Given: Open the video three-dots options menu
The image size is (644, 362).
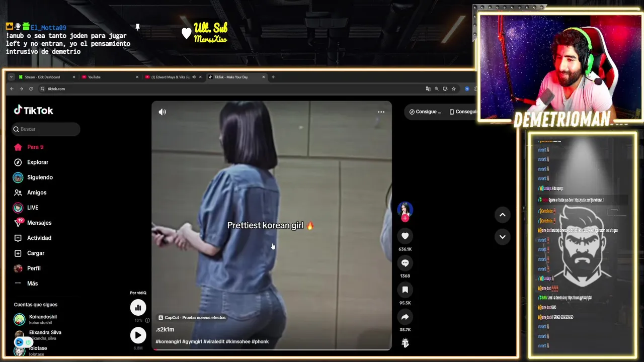Looking at the screenshot, I should coord(381,112).
